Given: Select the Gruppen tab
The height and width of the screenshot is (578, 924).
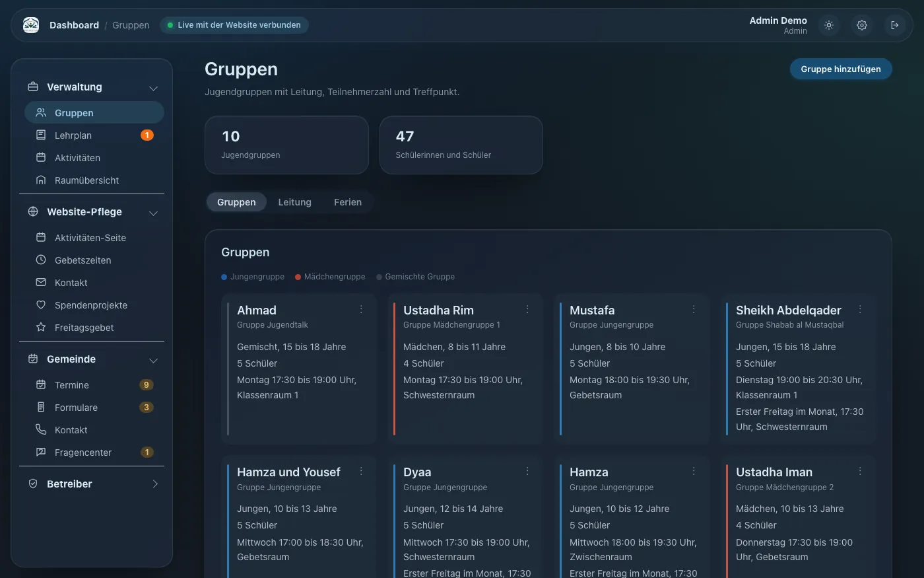Looking at the screenshot, I should (236, 202).
